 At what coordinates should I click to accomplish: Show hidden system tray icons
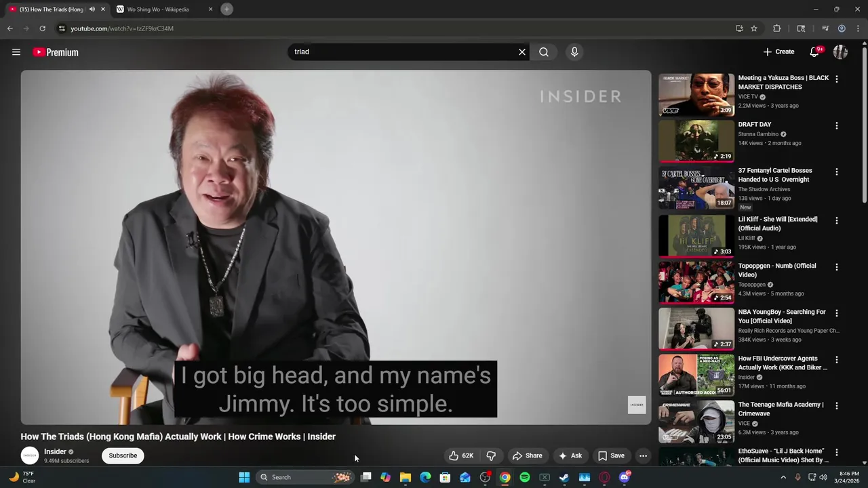(x=783, y=477)
